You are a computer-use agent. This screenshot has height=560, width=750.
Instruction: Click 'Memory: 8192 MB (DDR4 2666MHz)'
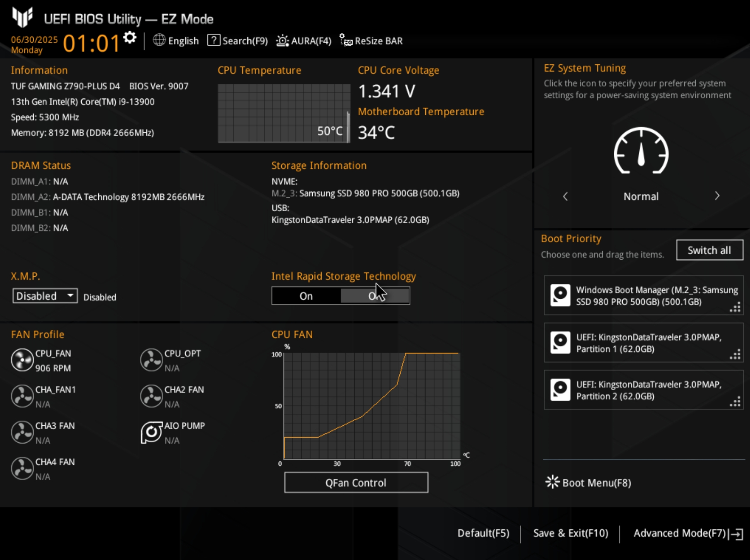tap(82, 133)
